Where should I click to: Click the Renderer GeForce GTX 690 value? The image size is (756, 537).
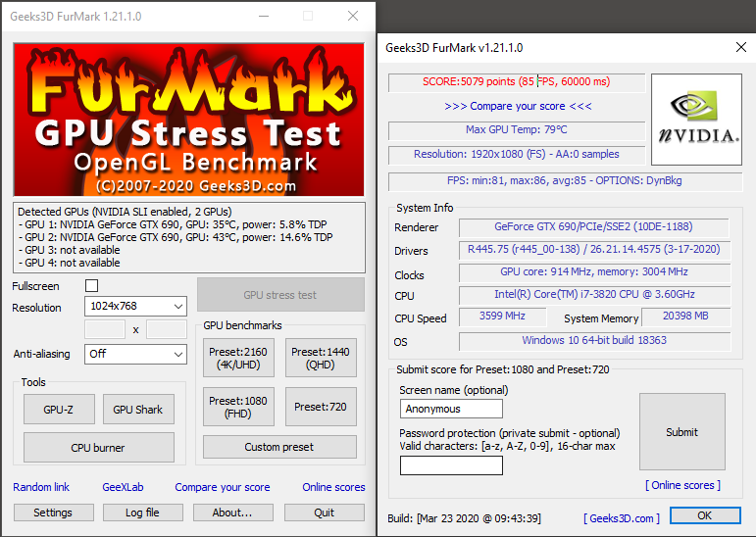tap(593, 227)
